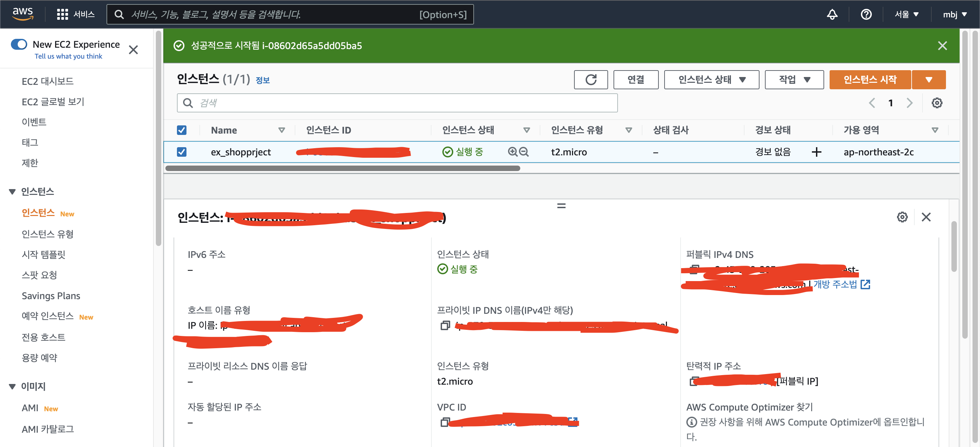980x447 pixels.
Task: Copy the private IP DNS name
Action: click(445, 326)
